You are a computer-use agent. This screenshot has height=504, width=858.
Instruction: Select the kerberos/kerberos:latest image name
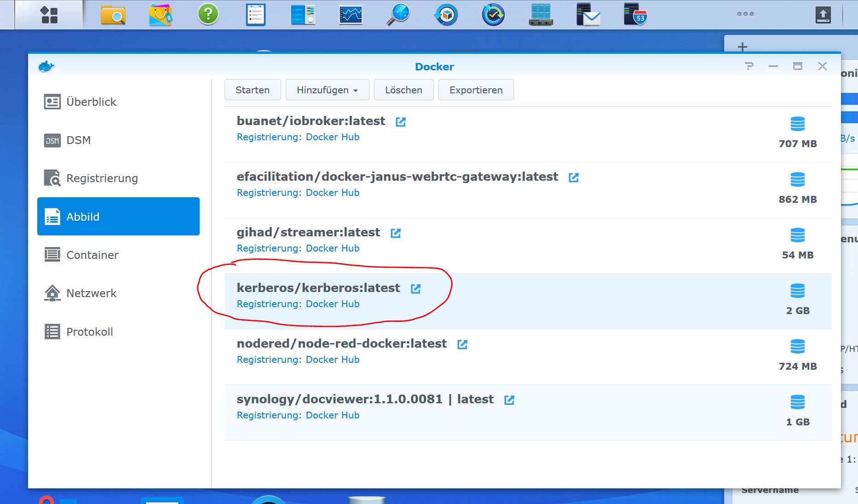(x=318, y=288)
